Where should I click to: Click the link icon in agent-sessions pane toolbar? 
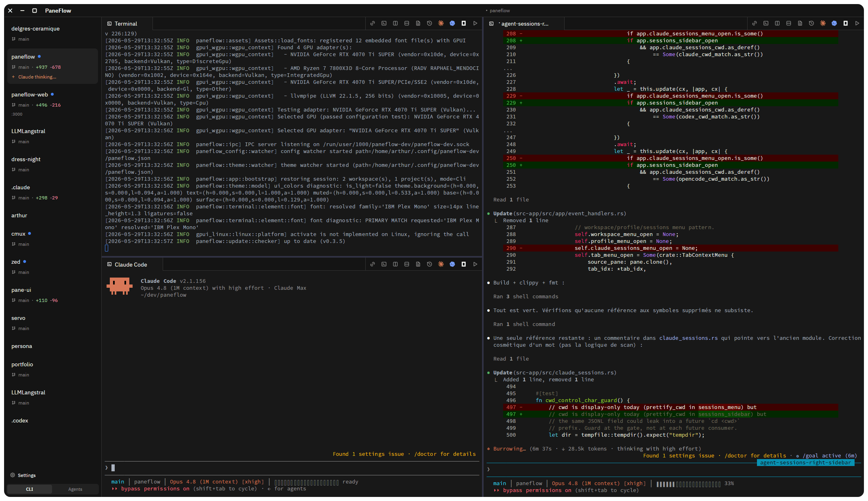click(755, 24)
